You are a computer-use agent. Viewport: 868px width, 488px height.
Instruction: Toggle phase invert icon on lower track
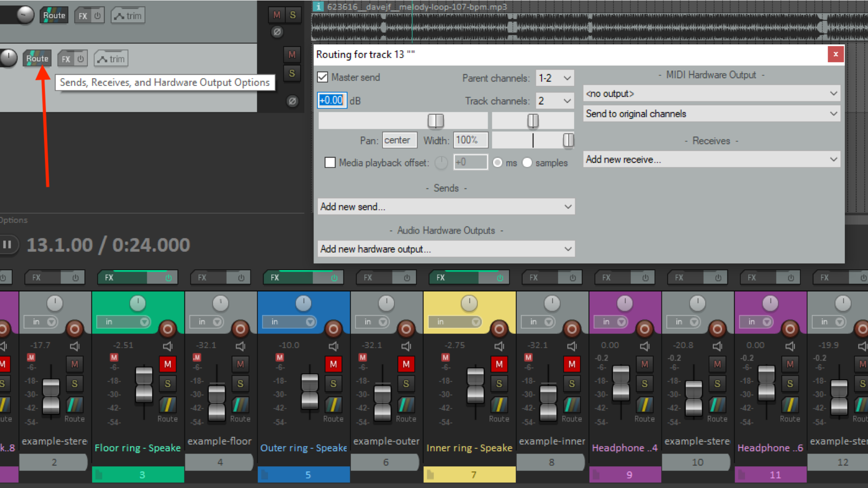tap(292, 101)
